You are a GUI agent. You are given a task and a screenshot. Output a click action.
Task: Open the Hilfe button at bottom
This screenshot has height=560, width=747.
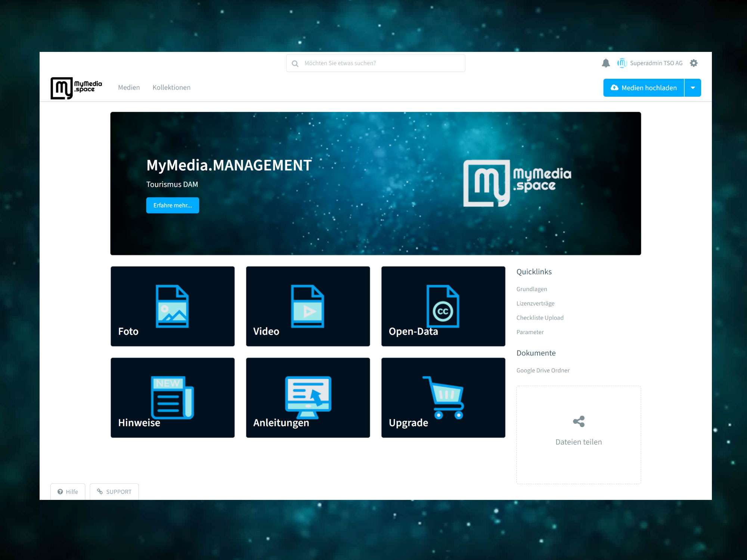pos(68,492)
